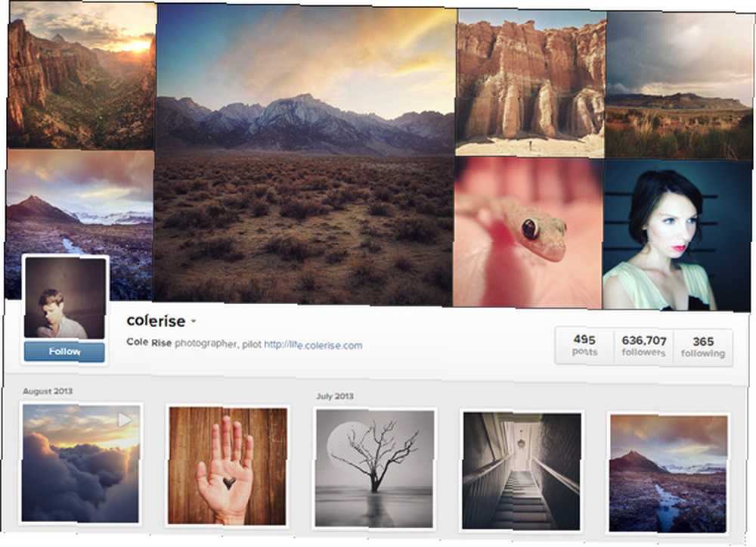Open the red rock cliffs photo
This screenshot has height=547, width=756.
point(531,82)
